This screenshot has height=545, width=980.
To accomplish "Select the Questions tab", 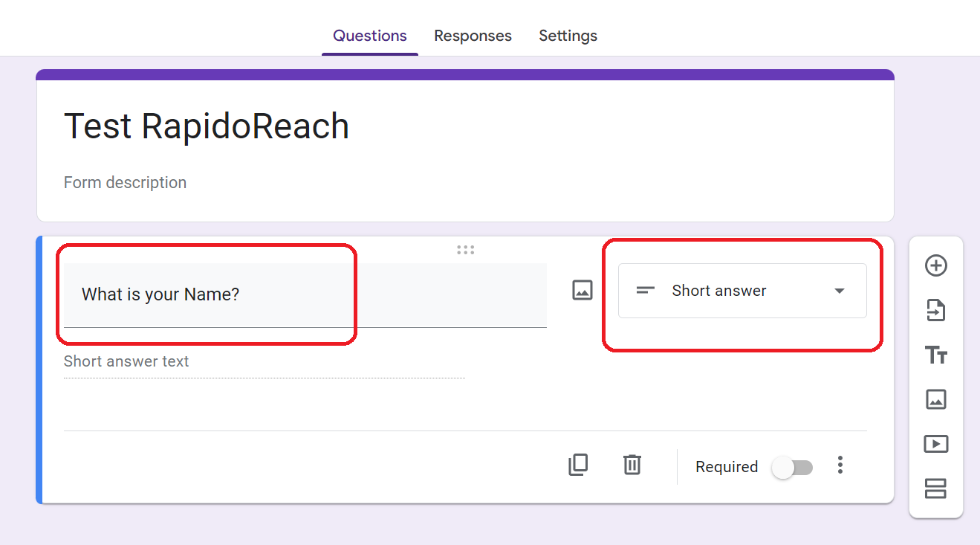I will 369,36.
